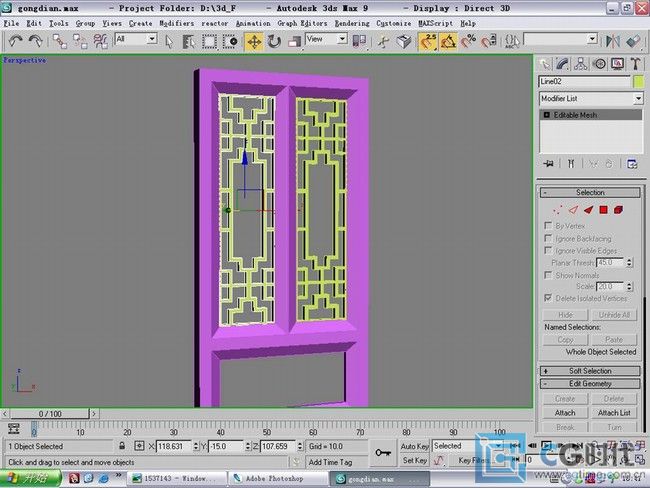Activate the Select and Rotate tool
This screenshot has width=650, height=488.
click(274, 41)
